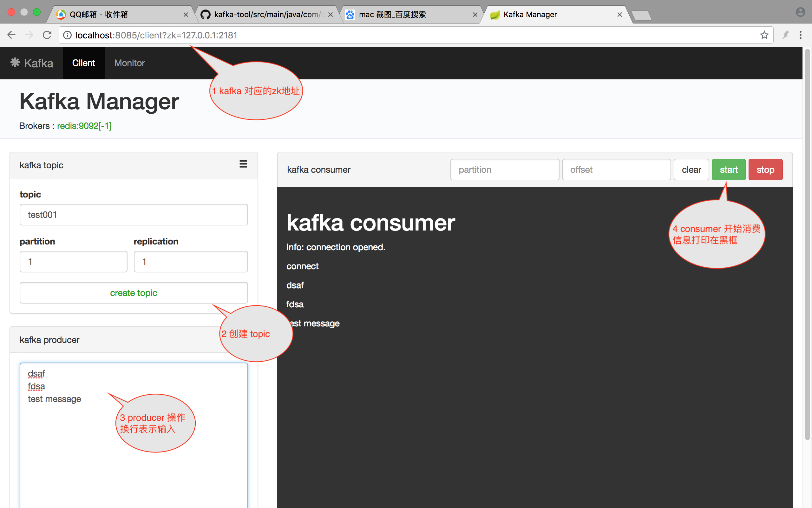Viewport: 812px width, 508px height.
Task: Click the 'Info: connection opened.' log line
Action: [x=336, y=247]
